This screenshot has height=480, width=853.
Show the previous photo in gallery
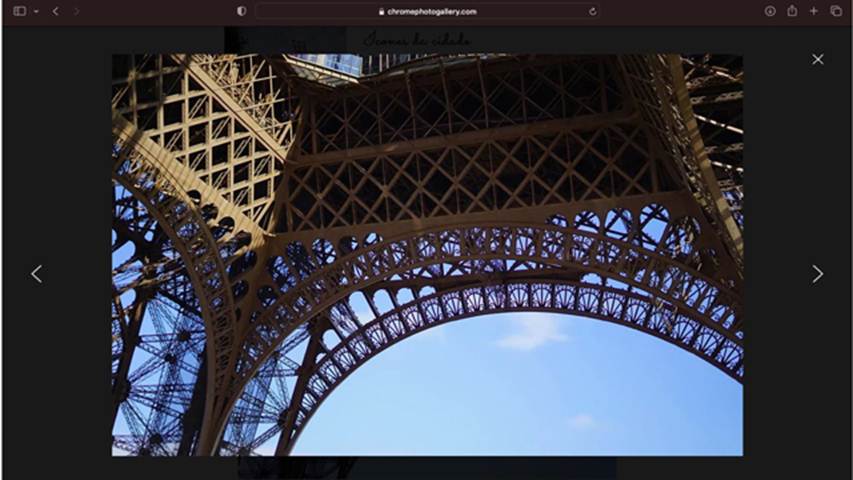(36, 273)
